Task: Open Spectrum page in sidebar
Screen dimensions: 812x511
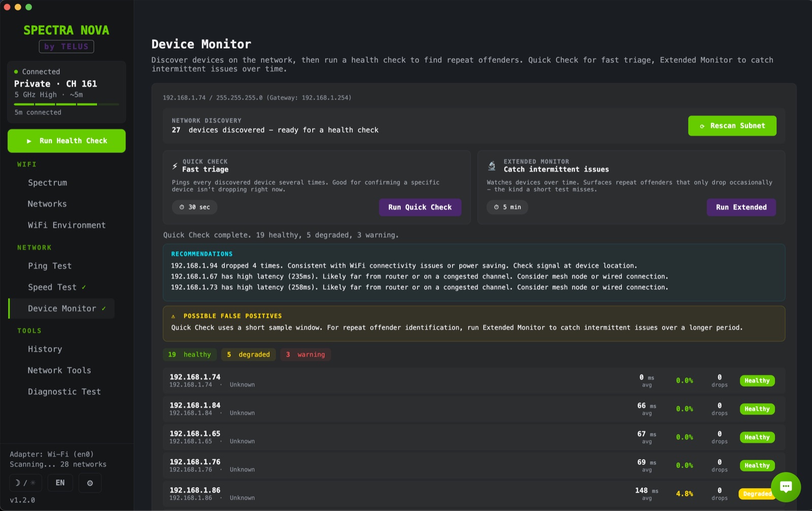Action: [48, 183]
